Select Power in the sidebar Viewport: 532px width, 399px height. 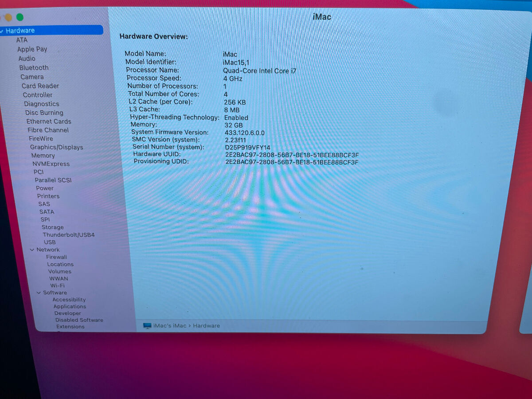click(45, 188)
